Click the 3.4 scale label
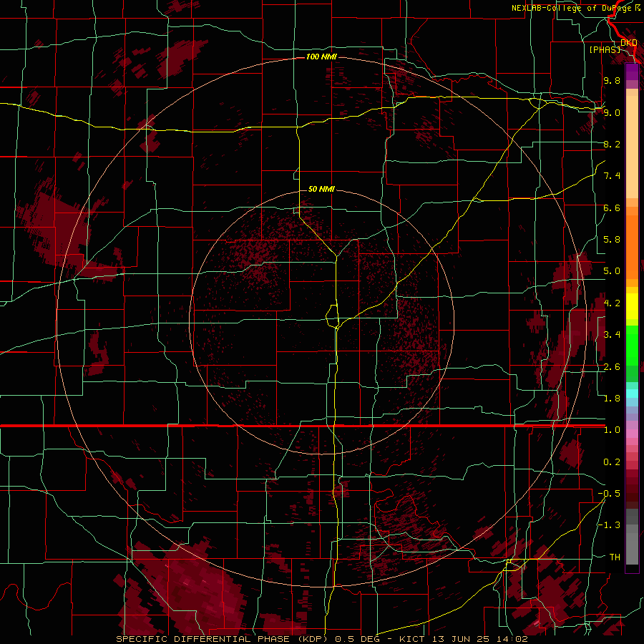The height and width of the screenshot is (644, 644). (x=612, y=335)
